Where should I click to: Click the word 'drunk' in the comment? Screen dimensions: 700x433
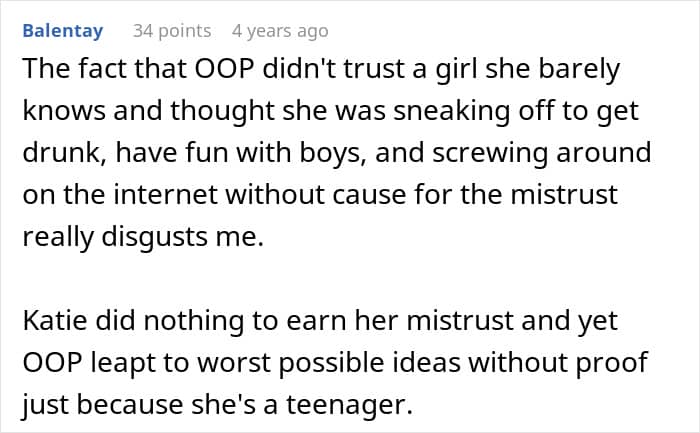(56, 155)
